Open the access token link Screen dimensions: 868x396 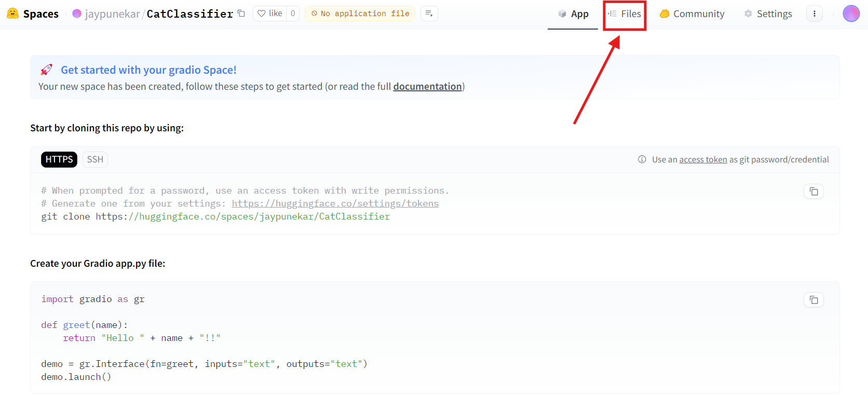tap(703, 159)
